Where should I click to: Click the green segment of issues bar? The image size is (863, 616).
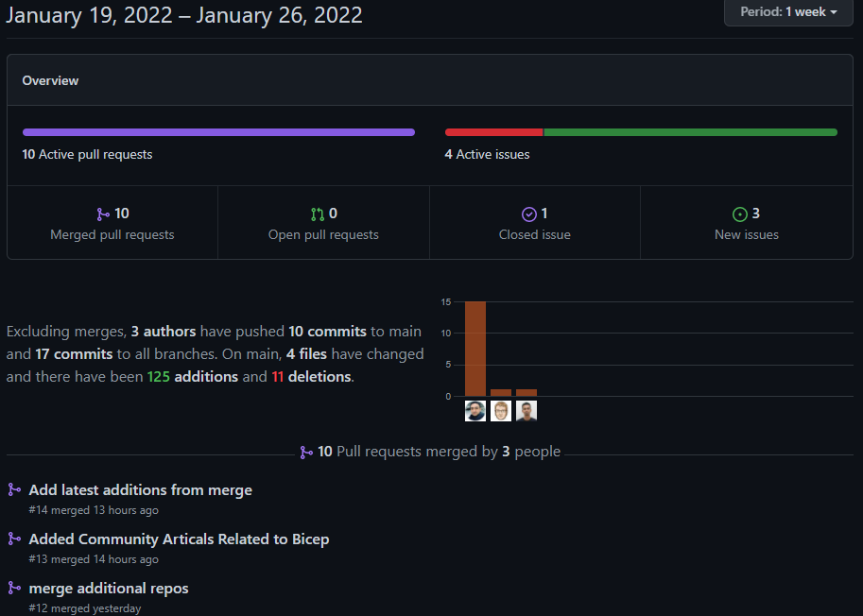point(690,132)
